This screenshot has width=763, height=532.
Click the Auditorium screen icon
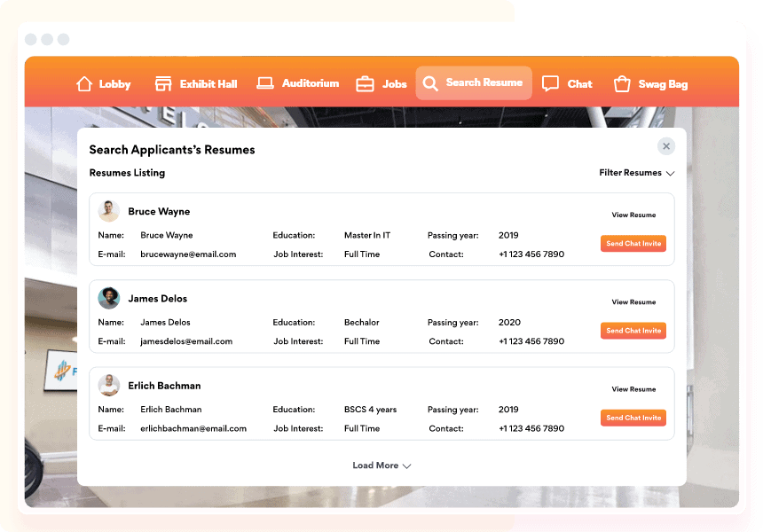point(264,83)
